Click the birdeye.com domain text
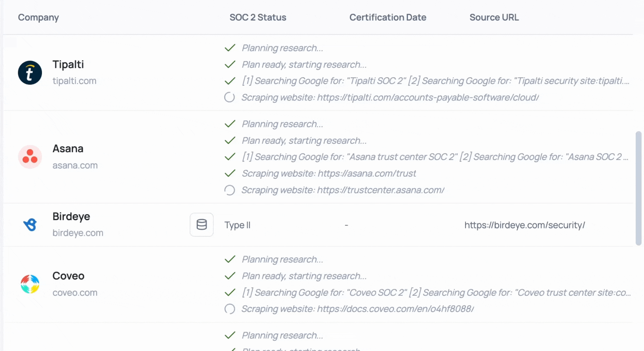This screenshot has width=644, height=351. [x=78, y=233]
